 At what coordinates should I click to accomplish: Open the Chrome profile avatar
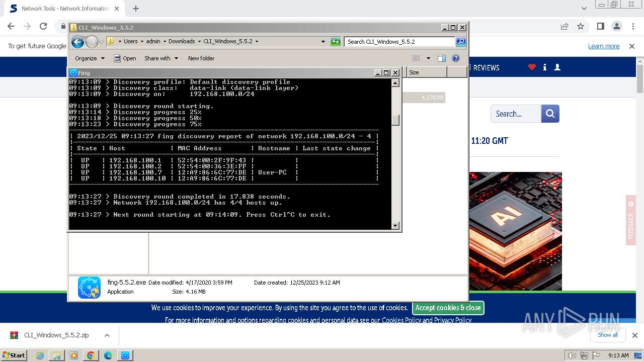click(x=616, y=26)
